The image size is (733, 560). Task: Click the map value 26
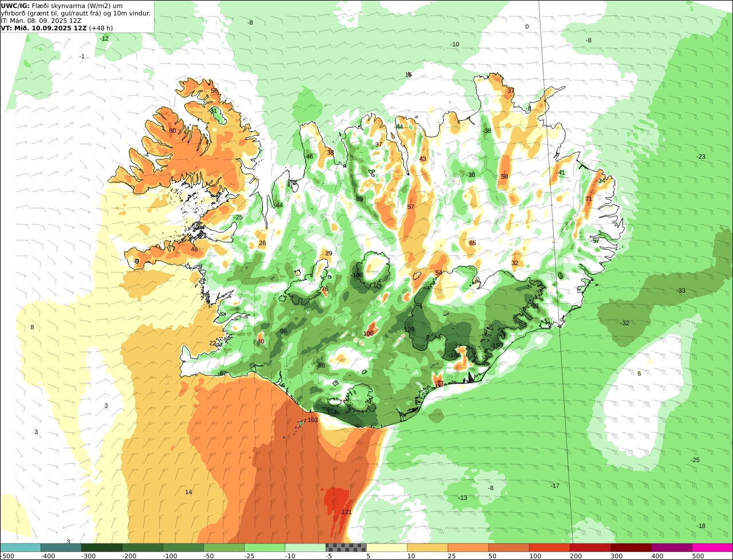(x=262, y=243)
